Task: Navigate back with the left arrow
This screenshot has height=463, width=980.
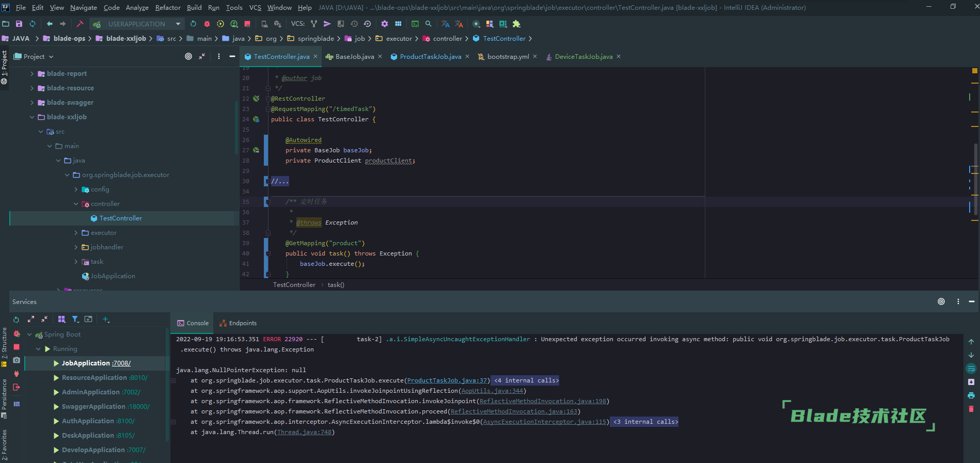Action: click(50, 24)
